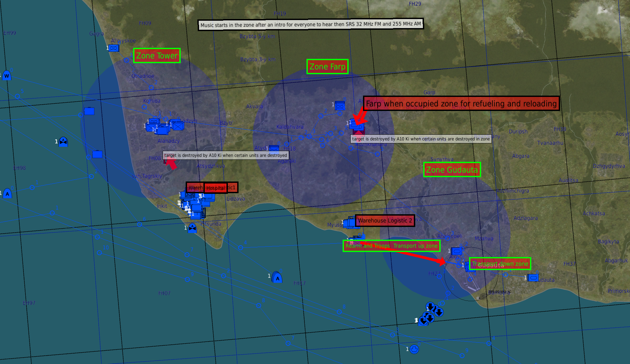Click the 'Gagra' town label
Screen dimensions: 630x364
(x=96, y=33)
